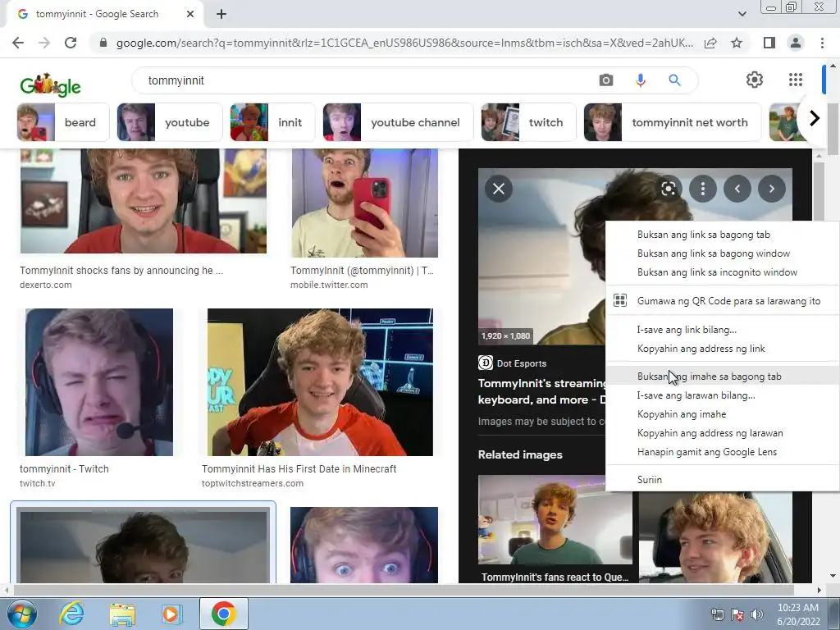Launch Internet Explorer from the taskbar
Screen dimensions: 840x630
point(72,614)
